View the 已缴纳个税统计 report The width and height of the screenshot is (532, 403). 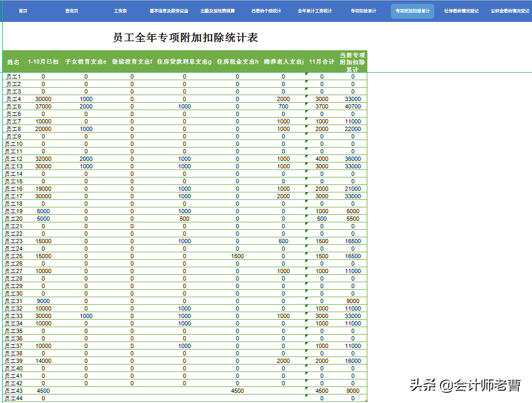coord(267,10)
